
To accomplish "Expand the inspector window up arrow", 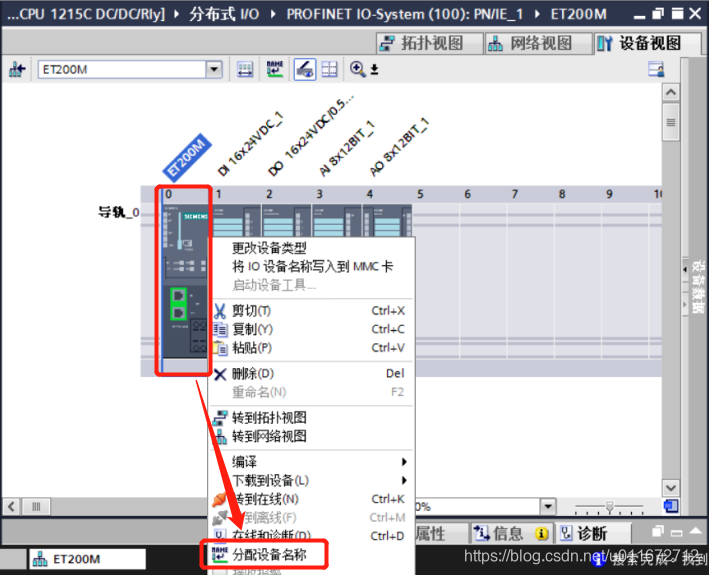I will click(695, 531).
